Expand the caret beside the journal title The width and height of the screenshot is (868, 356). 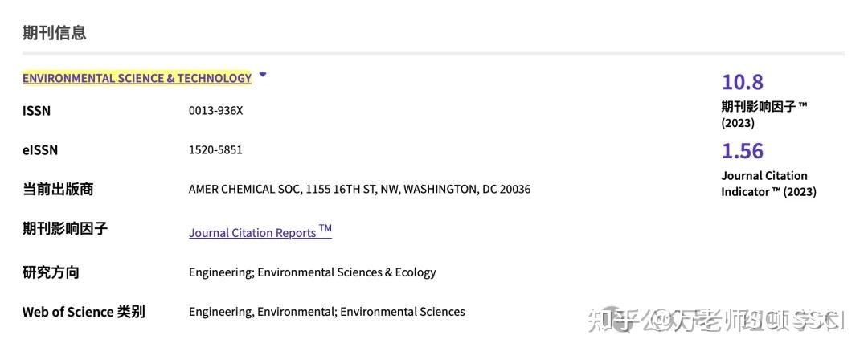click(x=263, y=76)
